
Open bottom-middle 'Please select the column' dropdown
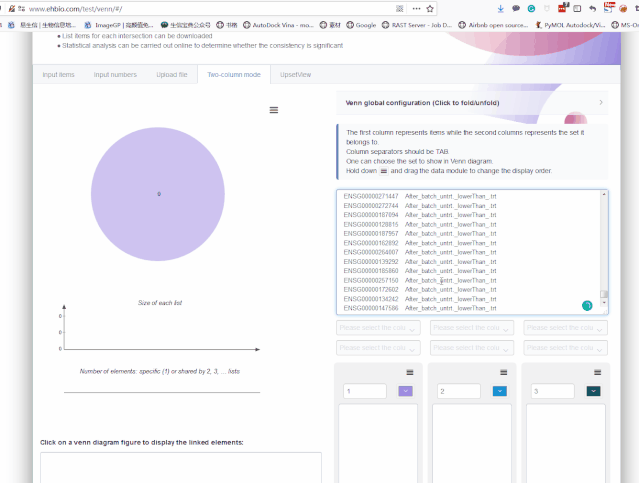point(472,348)
